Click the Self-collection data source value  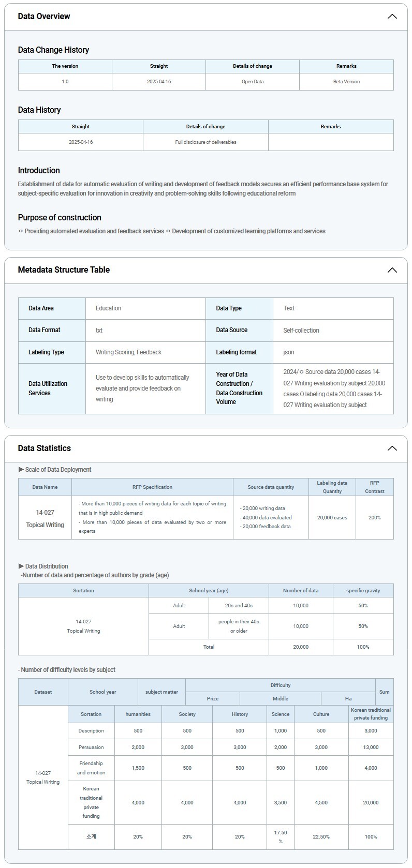click(301, 331)
